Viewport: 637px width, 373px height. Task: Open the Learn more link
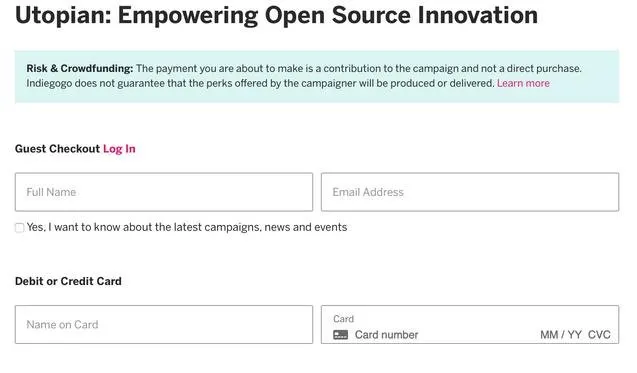[x=523, y=83]
